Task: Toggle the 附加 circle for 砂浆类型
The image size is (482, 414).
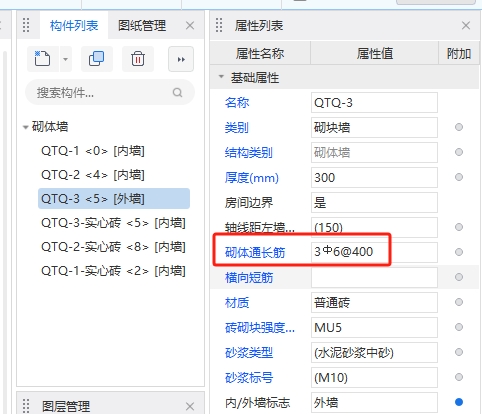Action: [x=459, y=352]
